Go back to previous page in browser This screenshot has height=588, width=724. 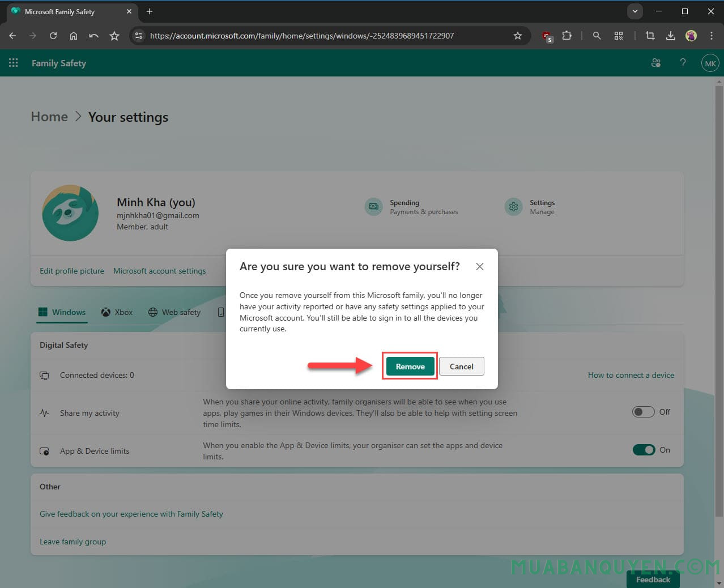pos(12,36)
